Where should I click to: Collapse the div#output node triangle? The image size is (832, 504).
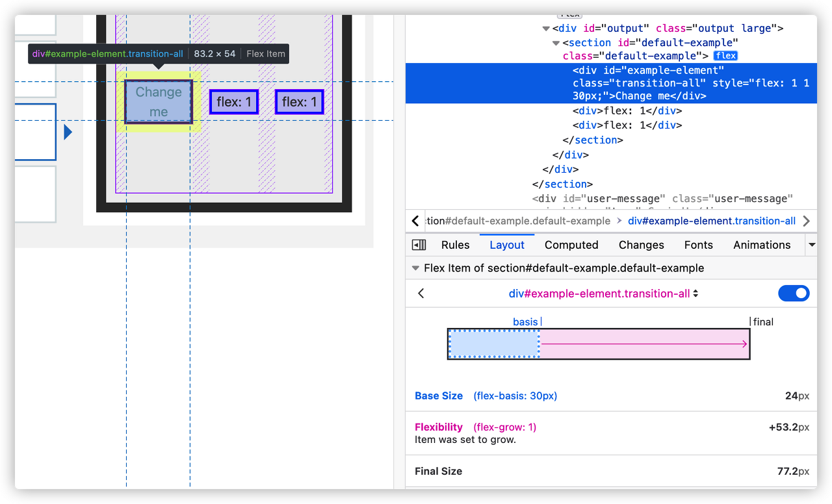(546, 29)
